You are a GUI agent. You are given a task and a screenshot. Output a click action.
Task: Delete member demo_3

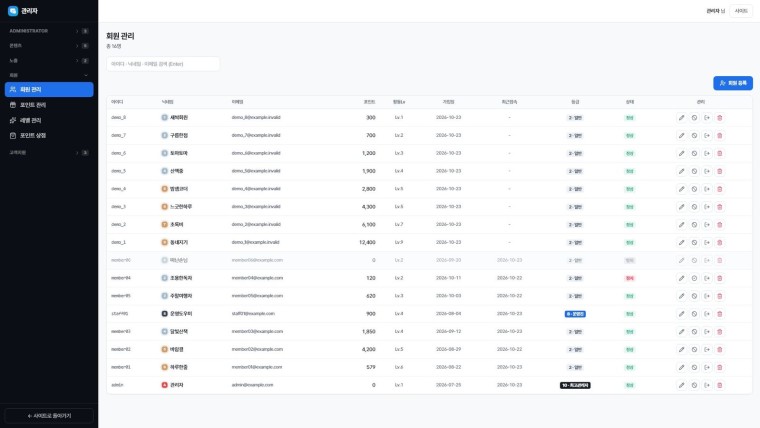point(719,207)
